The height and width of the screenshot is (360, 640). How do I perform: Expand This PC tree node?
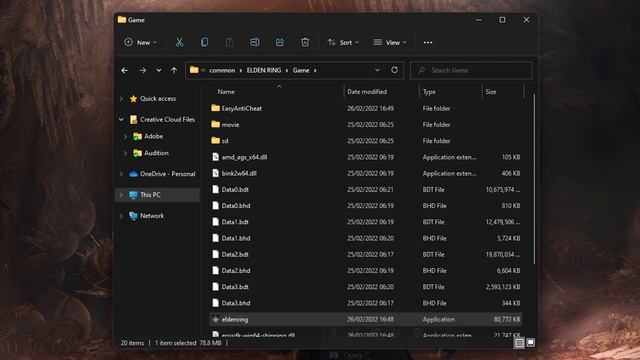point(121,195)
